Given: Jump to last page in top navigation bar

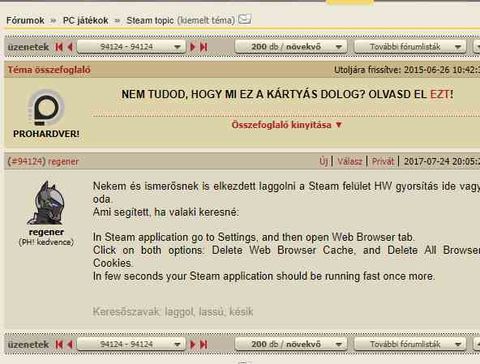Looking at the screenshot, I should point(204,47).
